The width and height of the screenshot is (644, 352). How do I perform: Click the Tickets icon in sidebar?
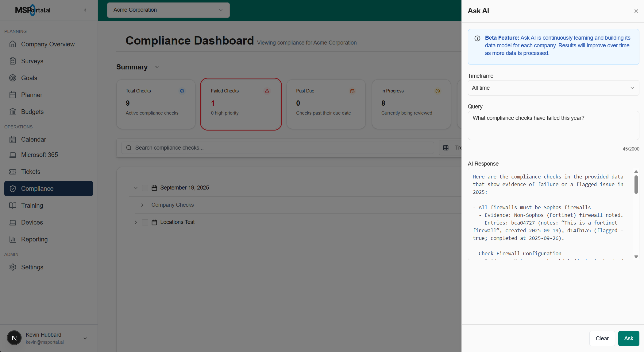tap(13, 172)
